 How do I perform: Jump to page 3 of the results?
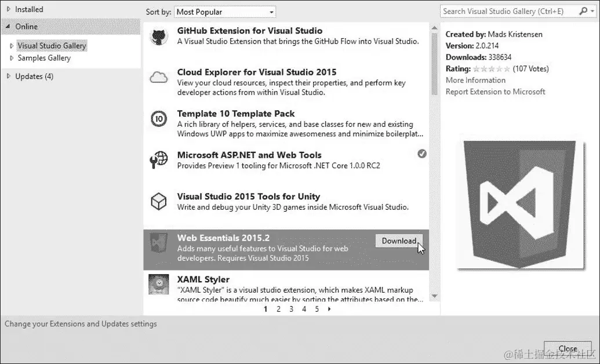[291, 309]
